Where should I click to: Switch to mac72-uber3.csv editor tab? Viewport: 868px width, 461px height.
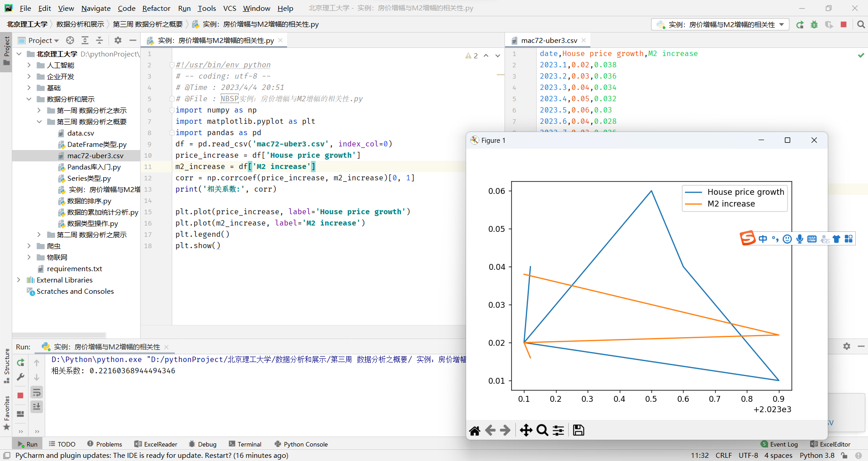tap(549, 40)
